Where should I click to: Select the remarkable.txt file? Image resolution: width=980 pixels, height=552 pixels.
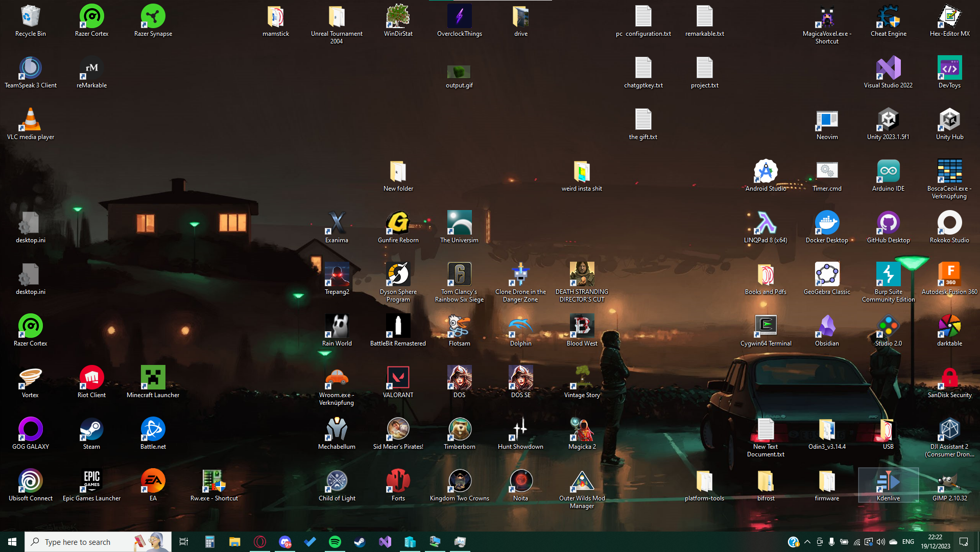705,20
